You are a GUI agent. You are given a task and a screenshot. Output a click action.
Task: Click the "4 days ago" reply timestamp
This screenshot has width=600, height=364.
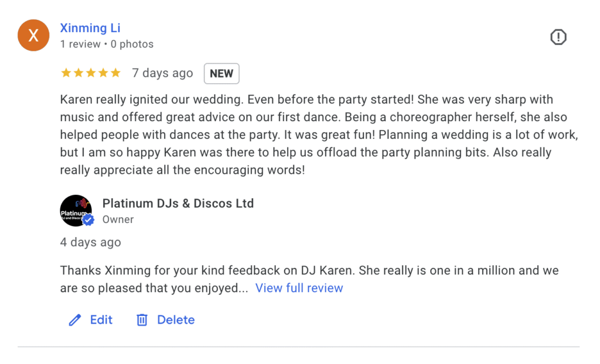click(x=90, y=242)
